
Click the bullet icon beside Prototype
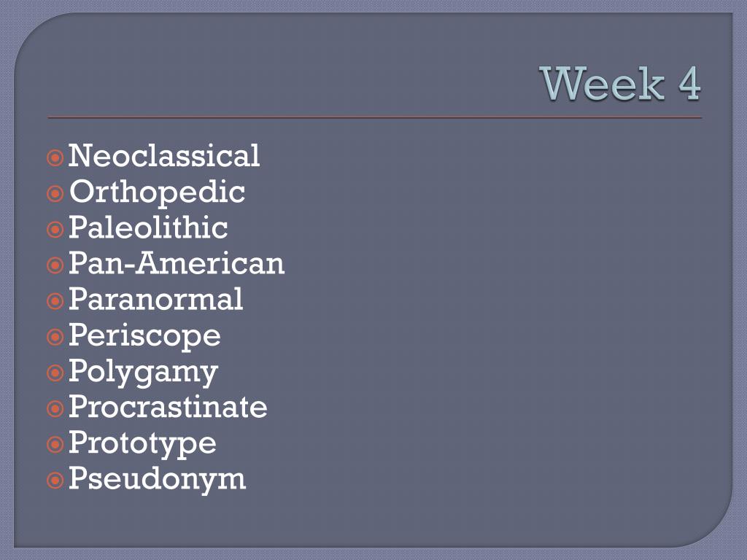(x=55, y=444)
